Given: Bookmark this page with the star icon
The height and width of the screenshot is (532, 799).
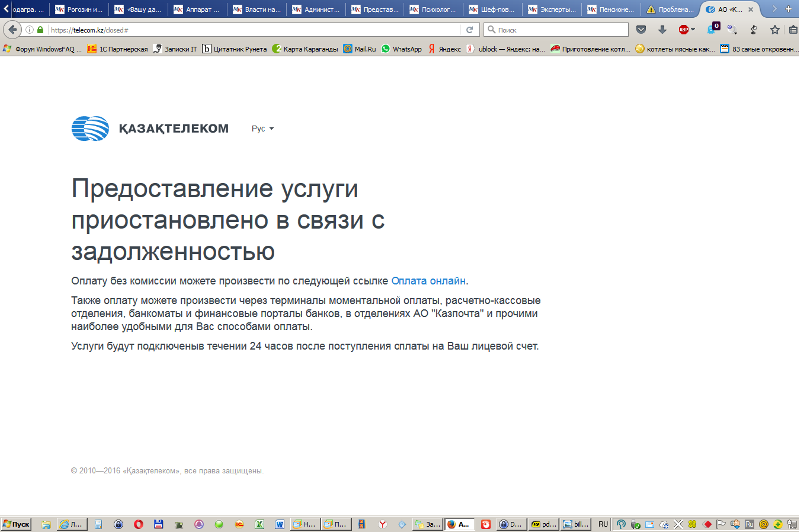Looking at the screenshot, I should (774, 30).
